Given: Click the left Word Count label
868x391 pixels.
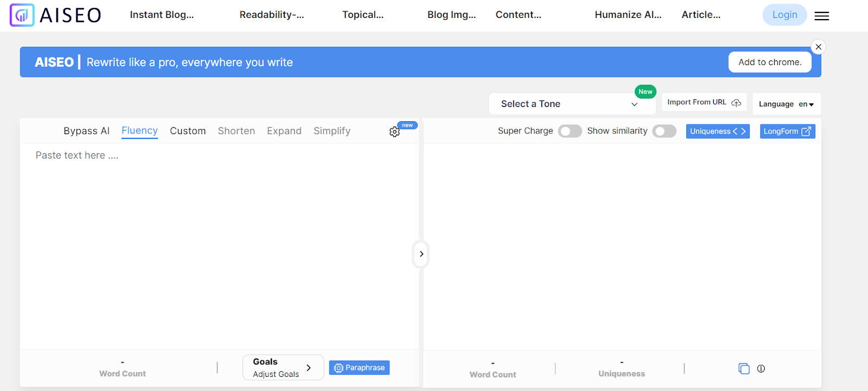Looking at the screenshot, I should tap(123, 374).
